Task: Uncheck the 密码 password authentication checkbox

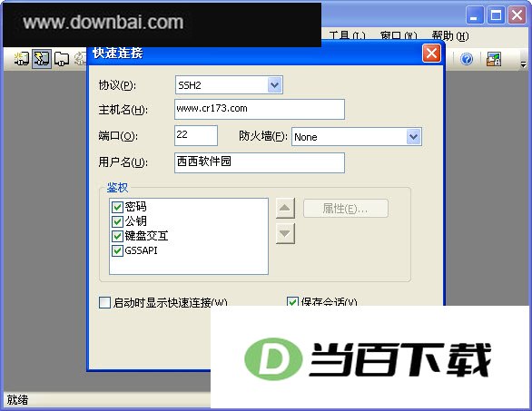Action: [117, 207]
